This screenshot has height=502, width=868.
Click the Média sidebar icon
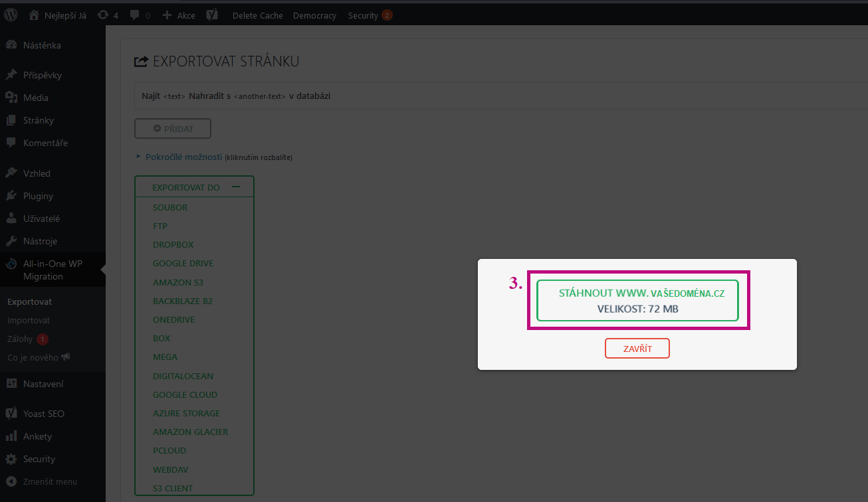coord(11,98)
